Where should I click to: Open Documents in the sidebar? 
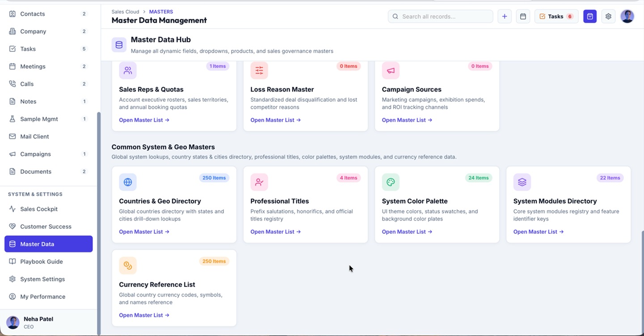(x=48, y=172)
